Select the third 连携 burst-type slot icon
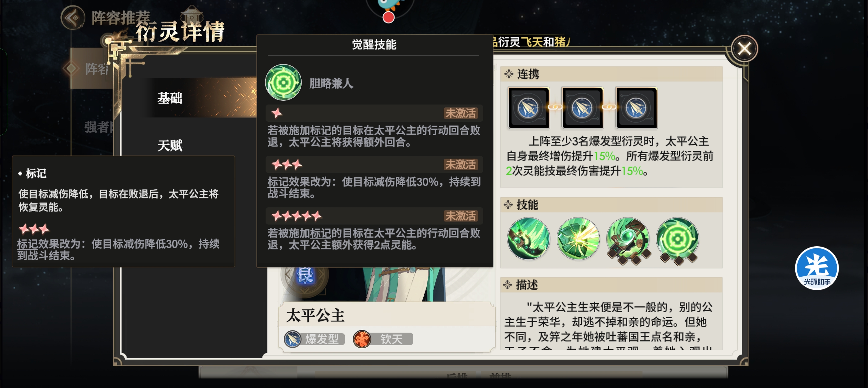The height and width of the screenshot is (388, 868). [636, 108]
